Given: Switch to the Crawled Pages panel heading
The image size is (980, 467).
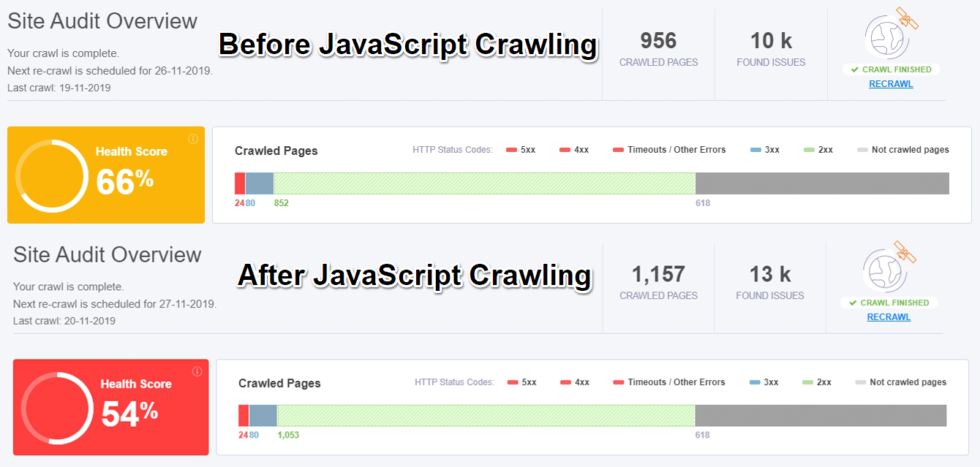Looking at the screenshot, I should pos(276,151).
